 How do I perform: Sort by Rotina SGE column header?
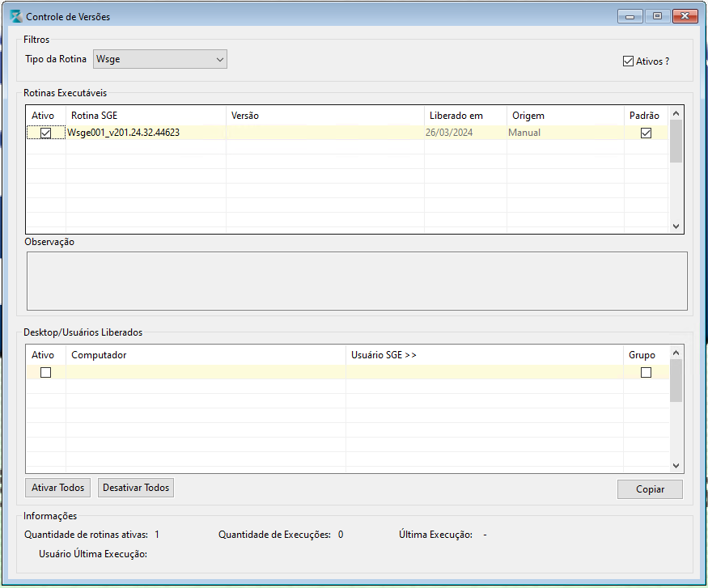[146, 116]
